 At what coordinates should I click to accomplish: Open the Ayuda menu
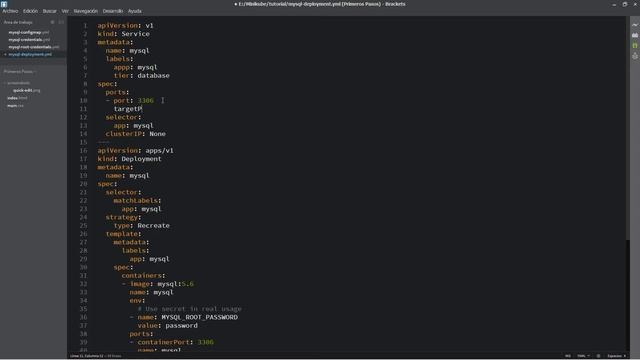(135, 11)
